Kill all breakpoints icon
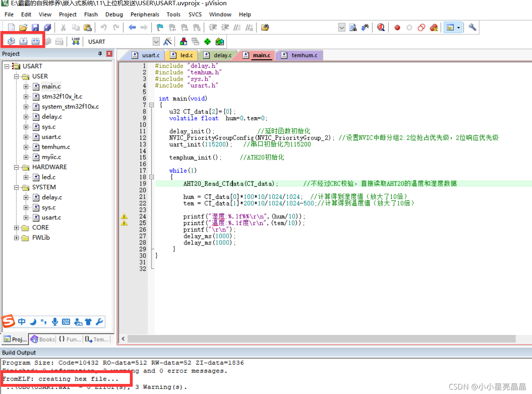Image resolution: width=532 pixels, height=394 pixels. 434,27
